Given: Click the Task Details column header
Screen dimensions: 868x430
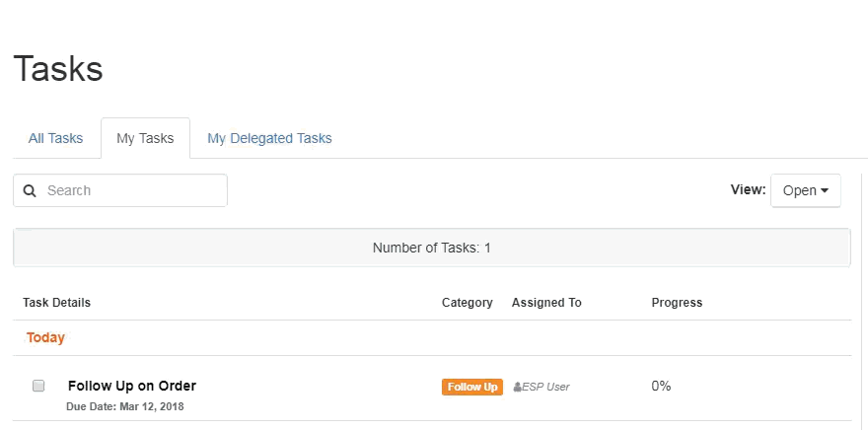Looking at the screenshot, I should point(56,303).
